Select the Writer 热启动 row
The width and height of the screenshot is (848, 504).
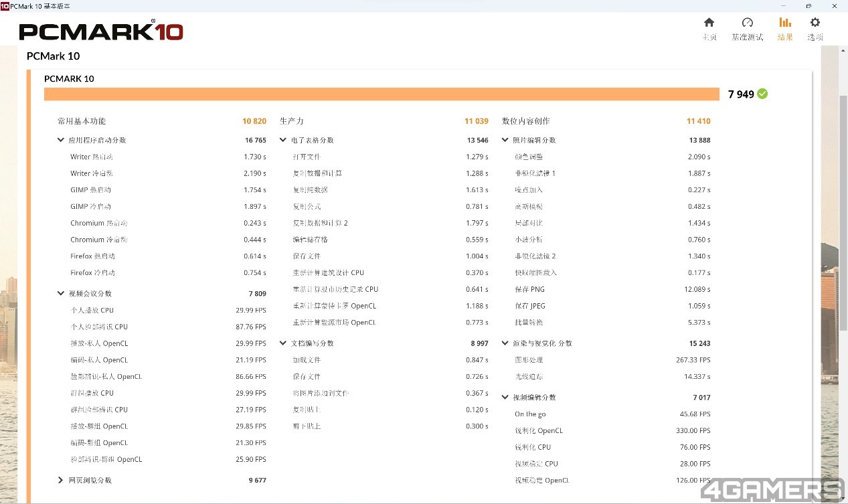tap(168, 157)
